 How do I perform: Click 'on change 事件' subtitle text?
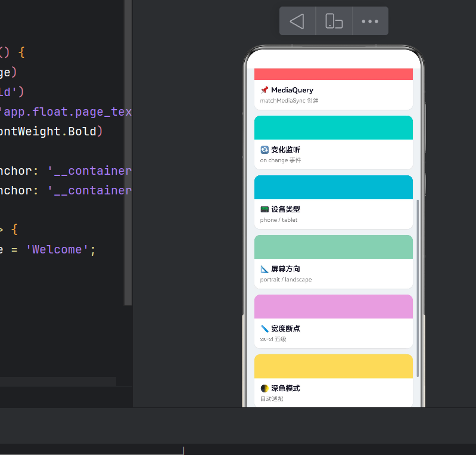[281, 160]
